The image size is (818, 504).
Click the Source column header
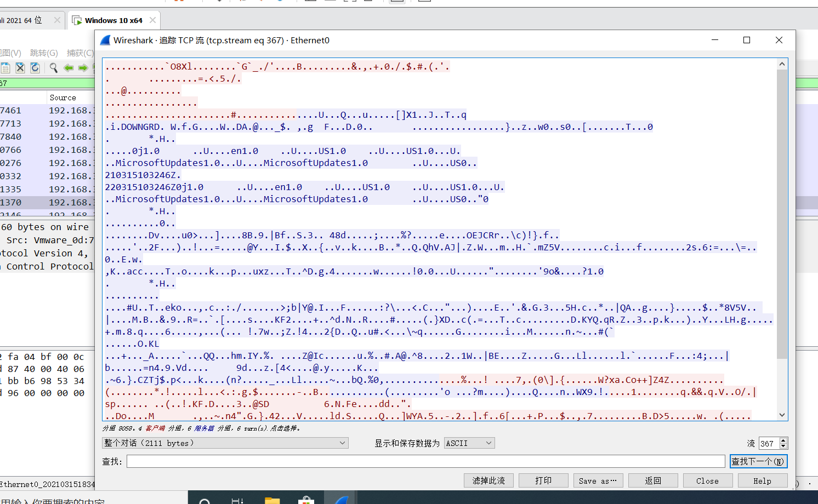tap(63, 98)
